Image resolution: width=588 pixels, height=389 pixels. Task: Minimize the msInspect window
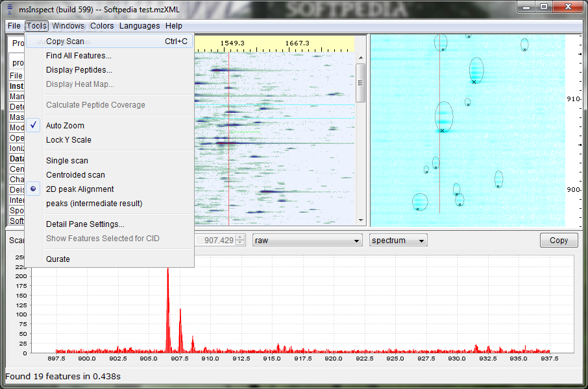tap(526, 6)
